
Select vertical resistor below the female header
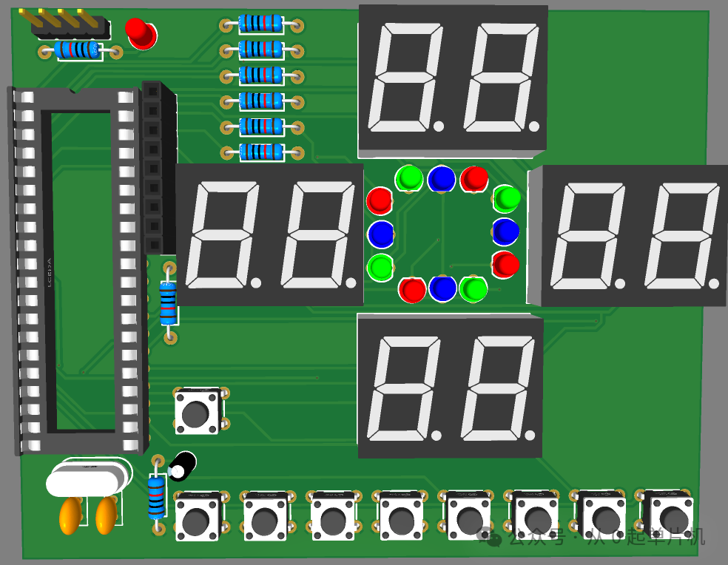pos(169,302)
